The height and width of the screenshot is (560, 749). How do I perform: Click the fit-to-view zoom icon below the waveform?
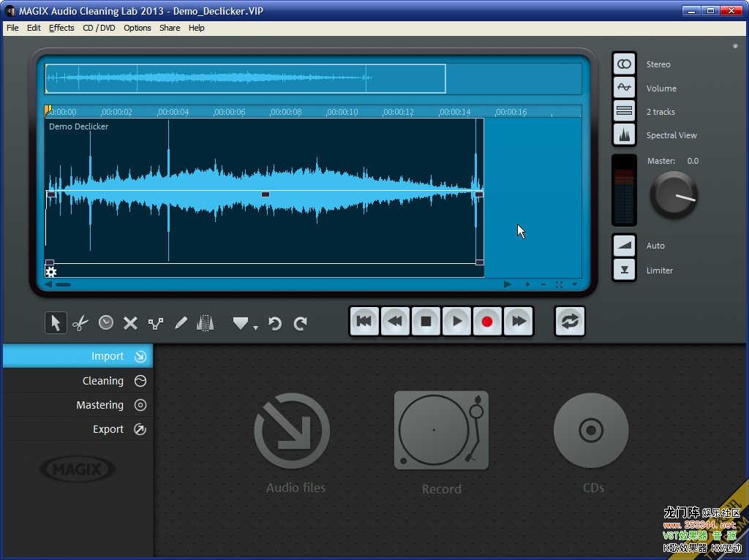click(559, 284)
